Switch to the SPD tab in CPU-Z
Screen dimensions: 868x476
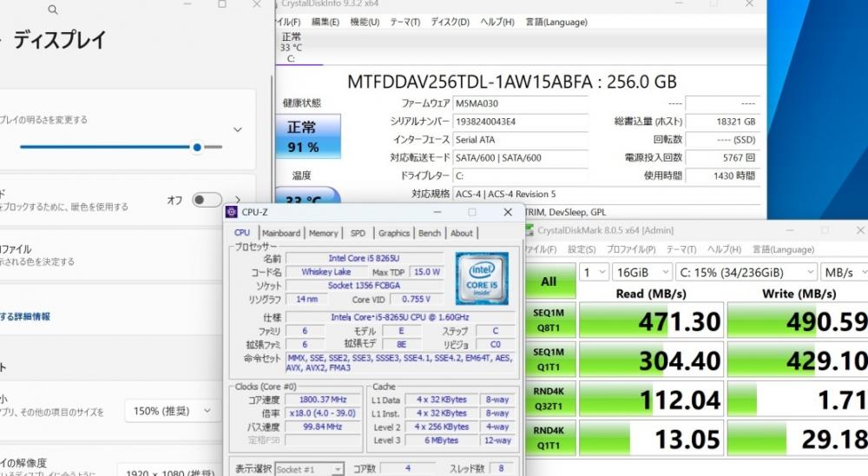[358, 234]
